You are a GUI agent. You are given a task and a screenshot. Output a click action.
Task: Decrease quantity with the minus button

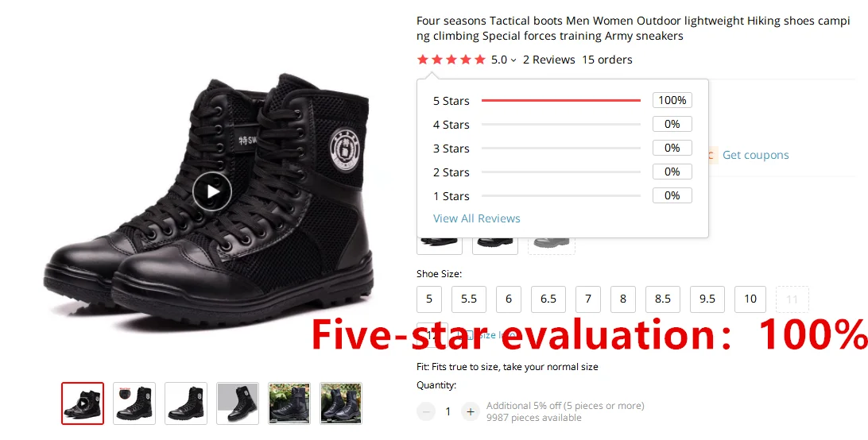[x=426, y=411]
